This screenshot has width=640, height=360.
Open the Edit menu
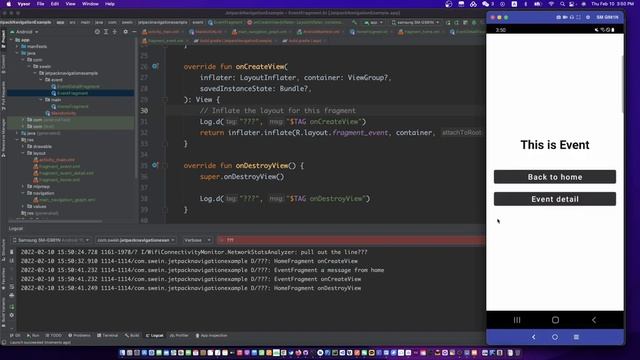(x=55, y=4)
